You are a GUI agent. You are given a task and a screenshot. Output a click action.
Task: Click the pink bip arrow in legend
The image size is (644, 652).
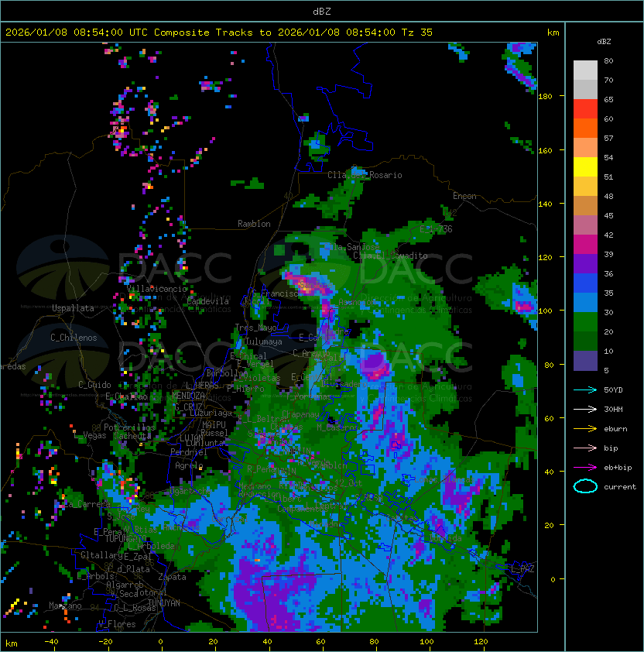[x=585, y=448]
